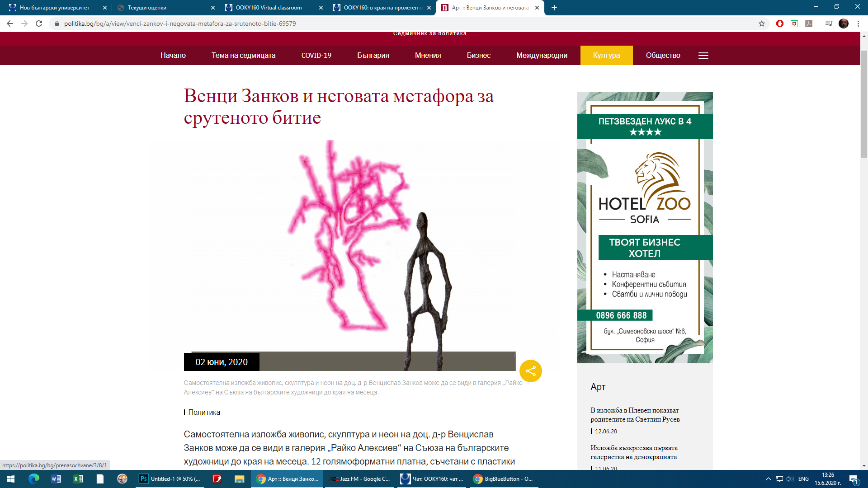Click the sidebar date 12.06.20
Image resolution: width=868 pixels, height=488 pixels.
pyautogui.click(x=606, y=432)
